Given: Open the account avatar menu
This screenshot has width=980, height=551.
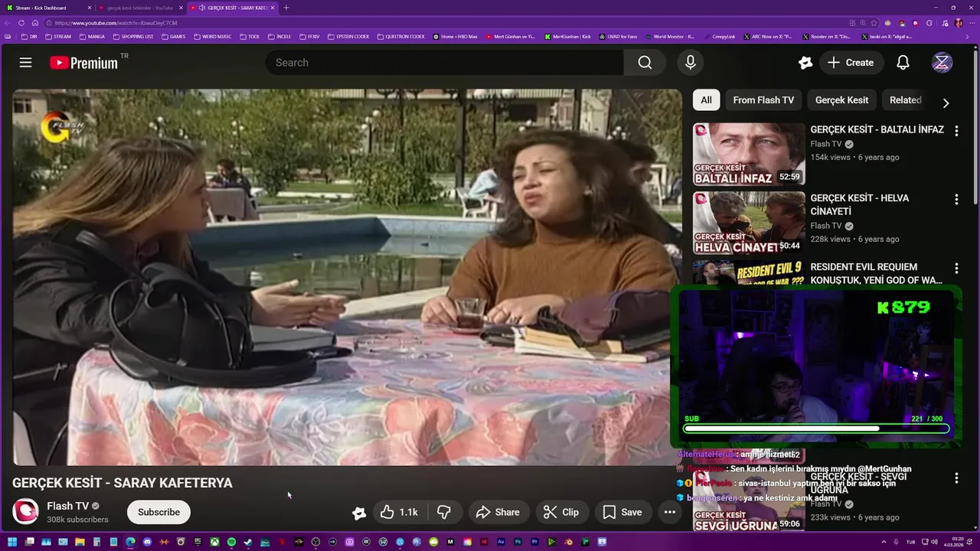Looking at the screenshot, I should (x=942, y=63).
